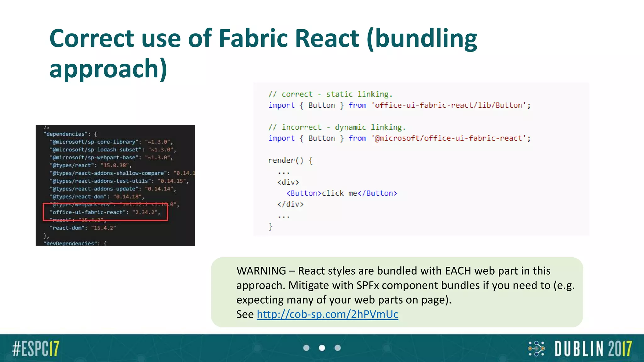
Task: Click the '@microsoft/sp-core-library' dependency line
Action: [111, 142]
